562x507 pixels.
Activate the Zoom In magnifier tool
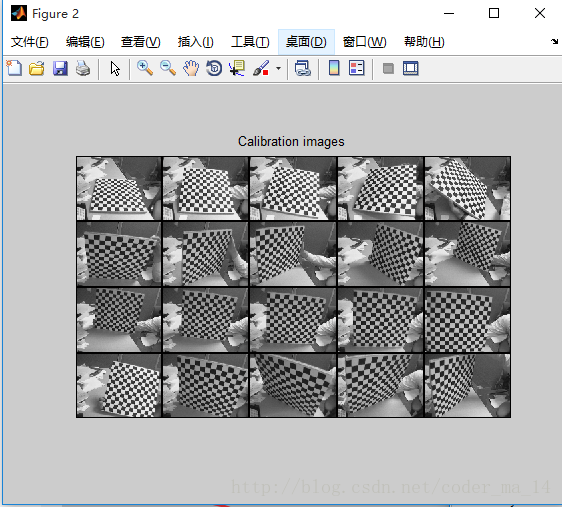145,68
